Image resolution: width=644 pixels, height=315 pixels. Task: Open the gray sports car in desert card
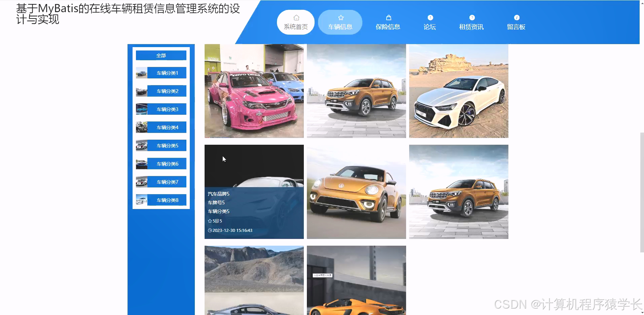point(254,280)
